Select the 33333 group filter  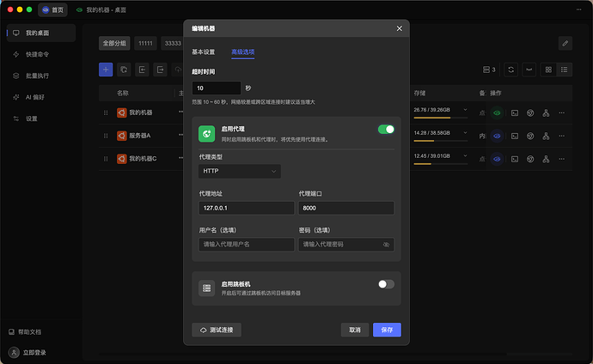click(x=173, y=44)
